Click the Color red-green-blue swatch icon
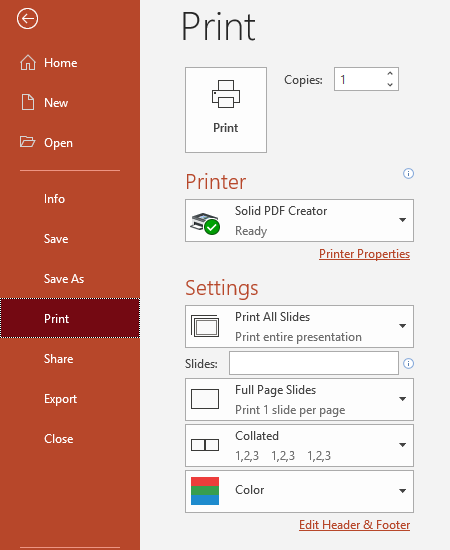The width and height of the screenshot is (450, 550). 205,491
